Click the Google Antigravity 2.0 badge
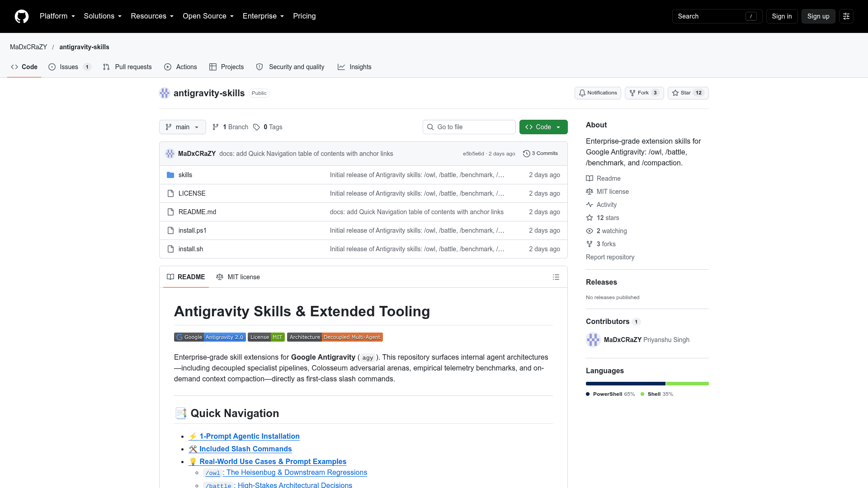Image resolution: width=868 pixels, height=488 pixels. (210, 337)
